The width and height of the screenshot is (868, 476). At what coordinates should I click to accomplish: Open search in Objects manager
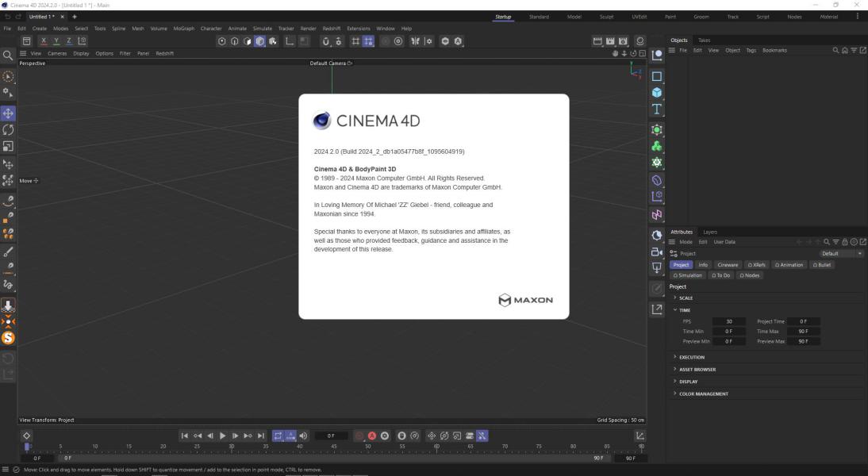click(836, 50)
